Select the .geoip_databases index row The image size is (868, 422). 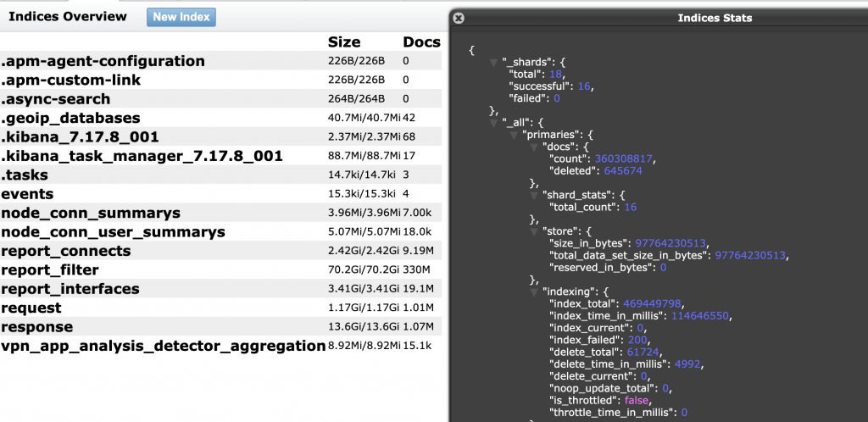pos(70,118)
